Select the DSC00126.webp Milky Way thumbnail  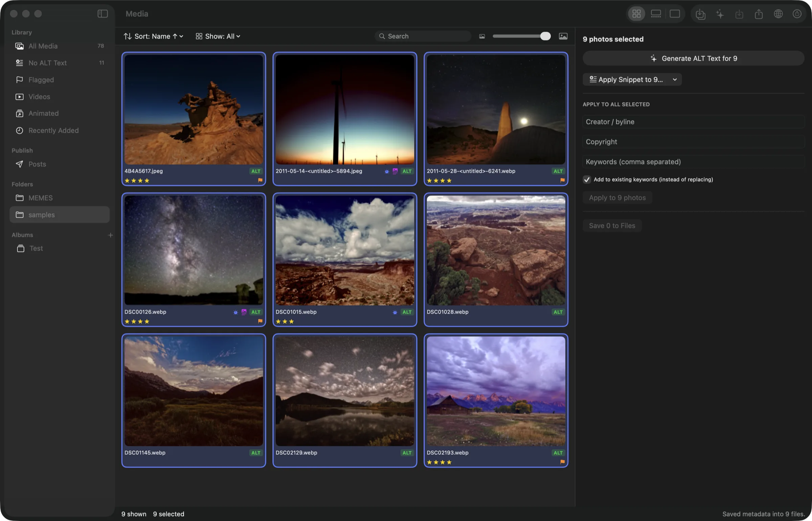194,250
